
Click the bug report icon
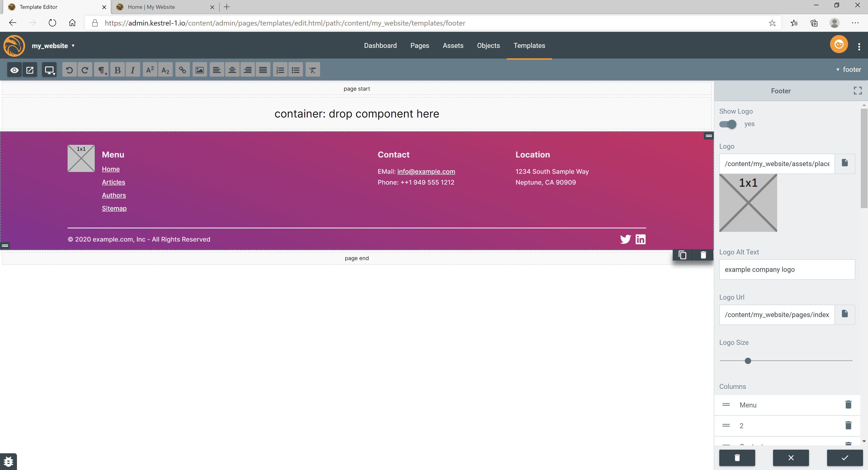coord(8,461)
